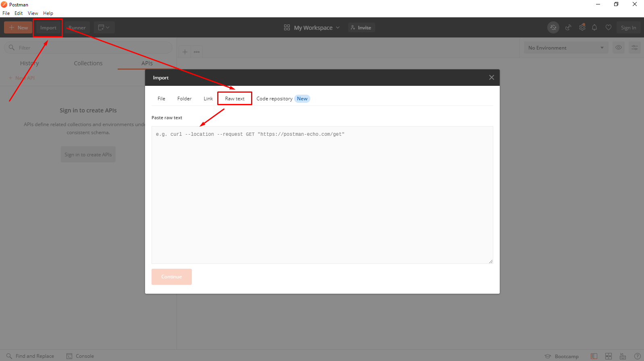Click the New button in header

pos(18,27)
